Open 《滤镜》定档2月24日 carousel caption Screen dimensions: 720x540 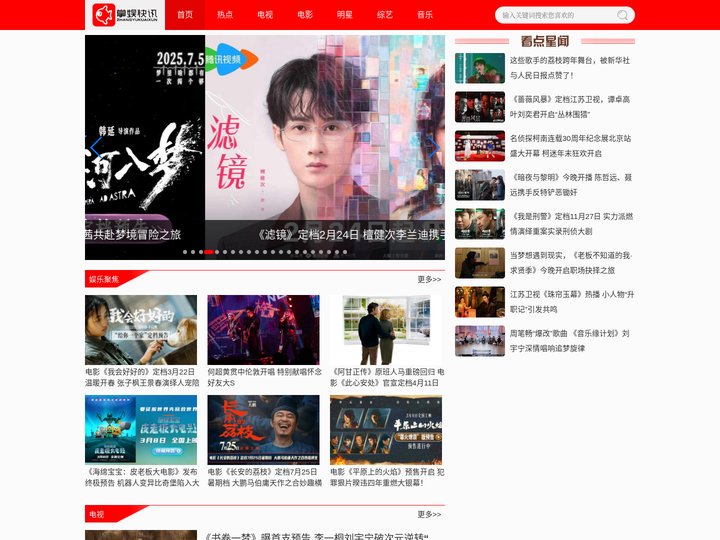click(x=350, y=235)
